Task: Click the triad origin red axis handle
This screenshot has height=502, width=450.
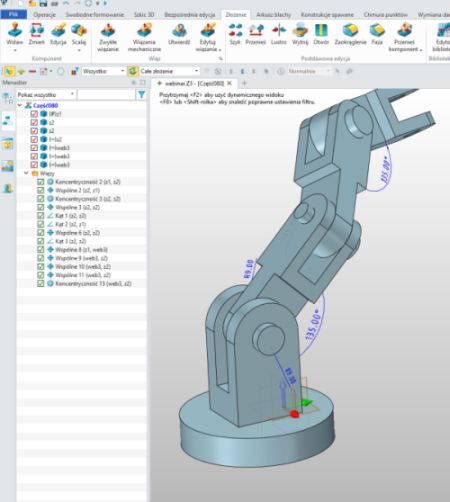Action: point(294,414)
